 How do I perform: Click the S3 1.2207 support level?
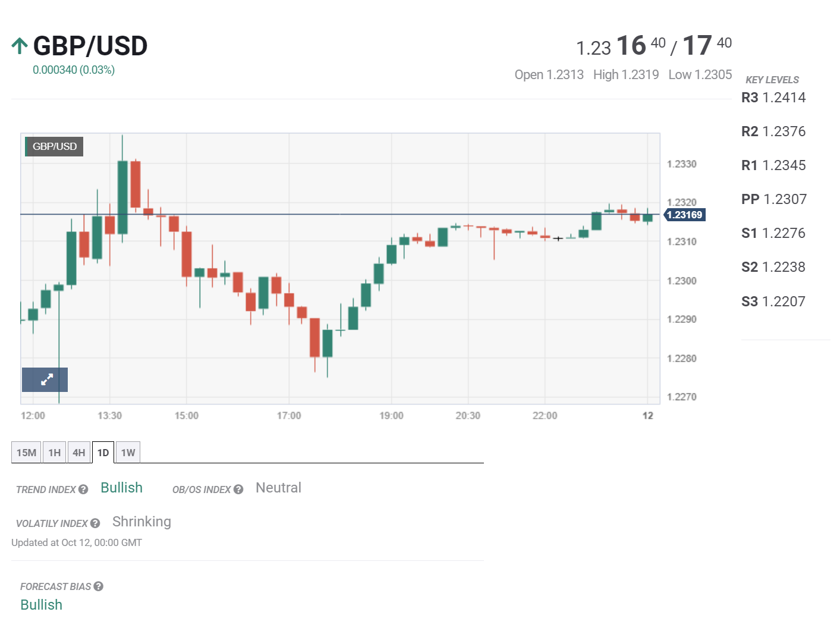(773, 302)
